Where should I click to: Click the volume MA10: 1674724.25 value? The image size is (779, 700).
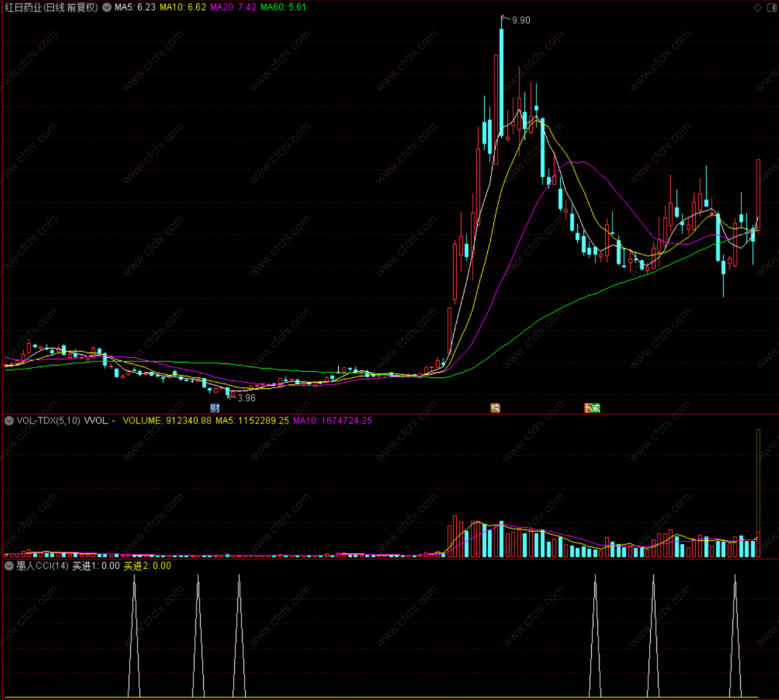click(333, 420)
